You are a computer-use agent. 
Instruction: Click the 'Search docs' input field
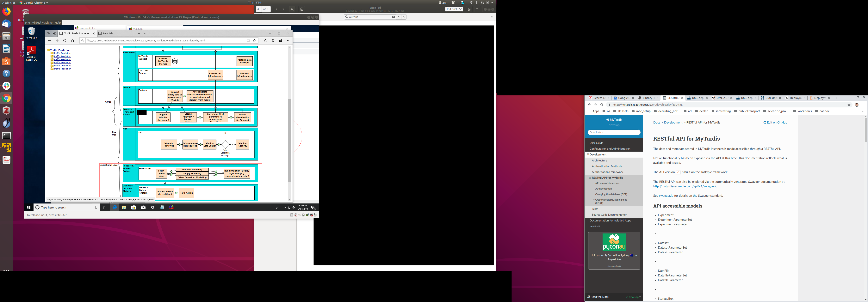(614, 132)
